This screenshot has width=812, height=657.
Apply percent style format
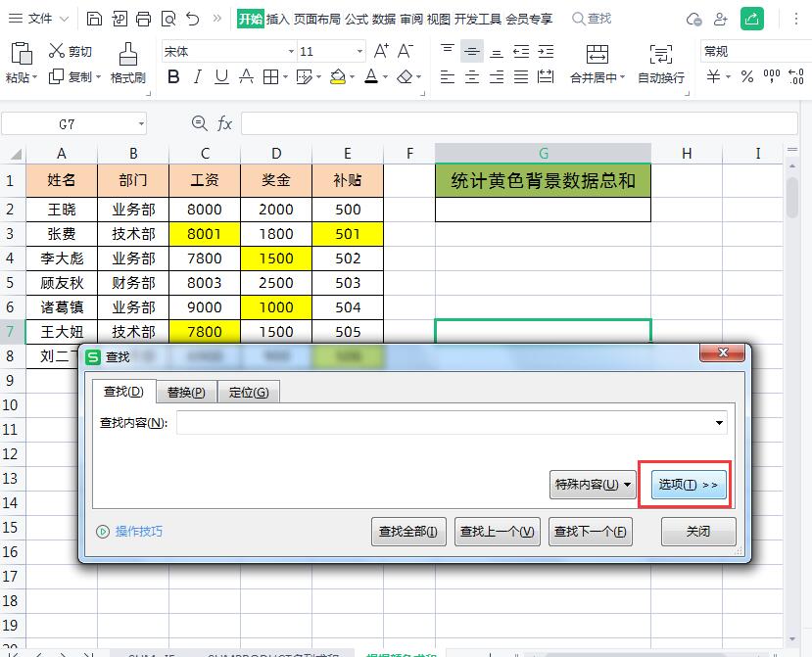point(746,76)
